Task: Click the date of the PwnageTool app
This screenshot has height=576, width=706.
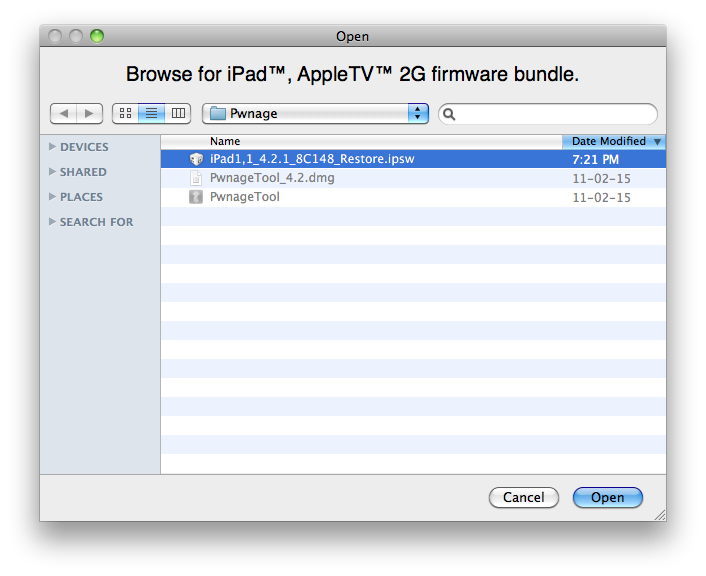Action: [602, 197]
